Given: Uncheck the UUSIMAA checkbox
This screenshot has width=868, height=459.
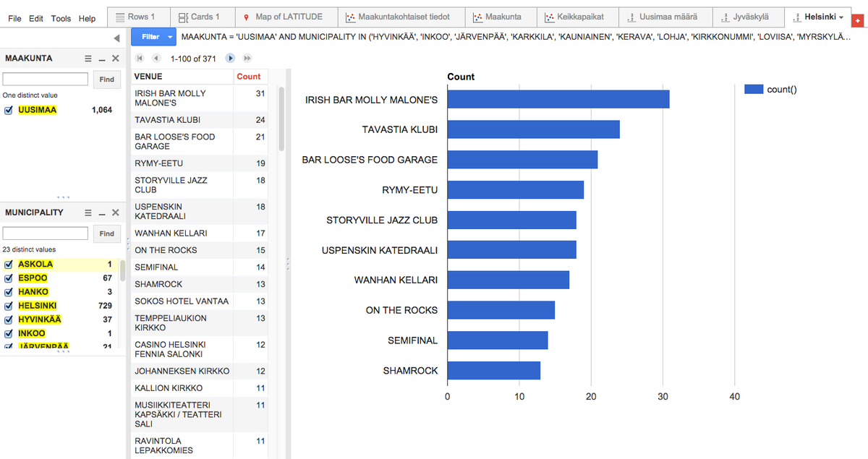Looking at the screenshot, I should click(9, 110).
